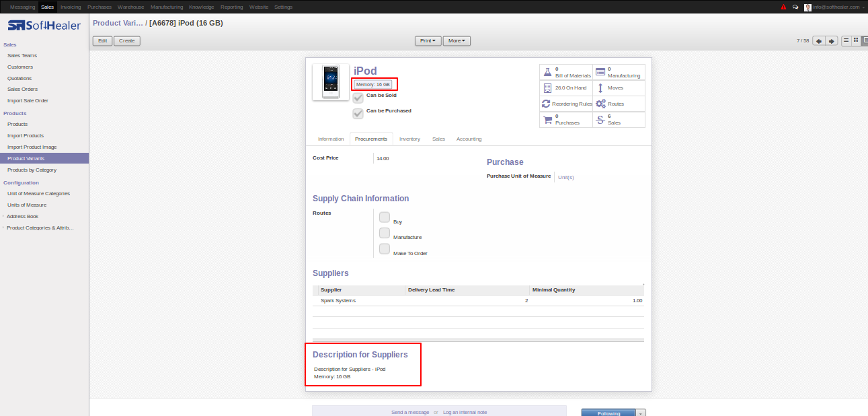Check the Buy route checkbox
Viewport: 868px width, 416px height.
coord(385,217)
